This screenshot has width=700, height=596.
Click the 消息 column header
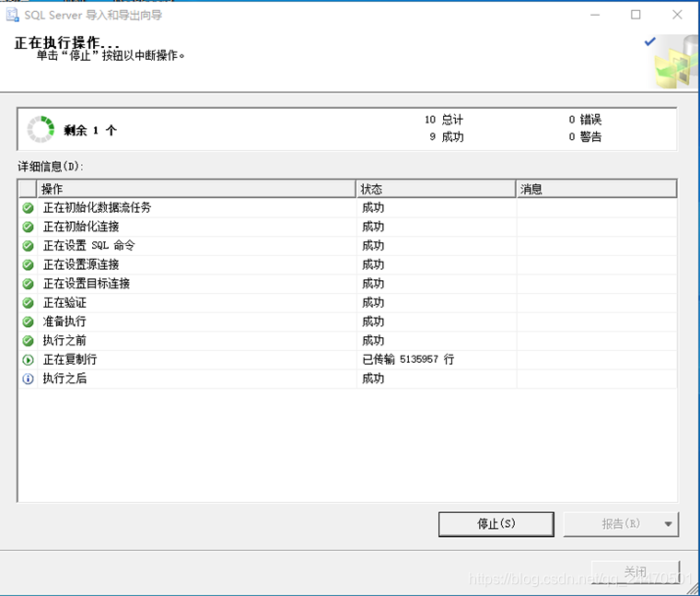(596, 189)
